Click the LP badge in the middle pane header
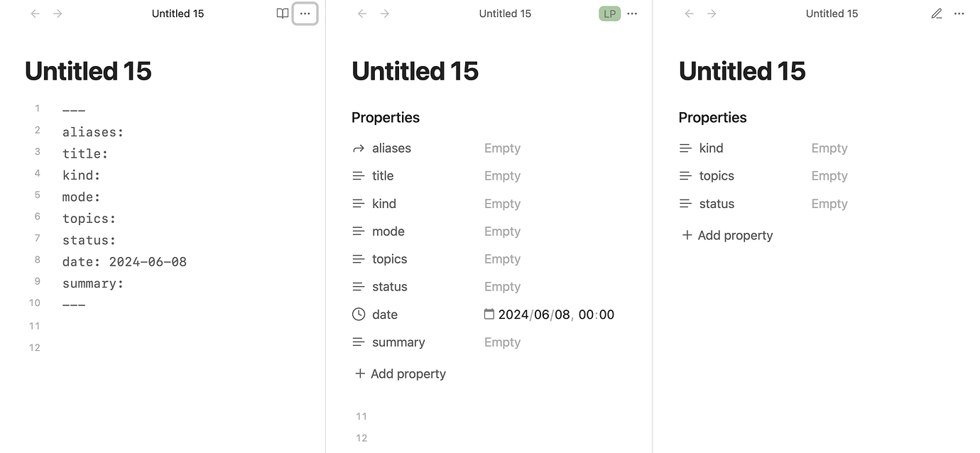The width and height of the screenshot is (980, 453). pyautogui.click(x=609, y=13)
